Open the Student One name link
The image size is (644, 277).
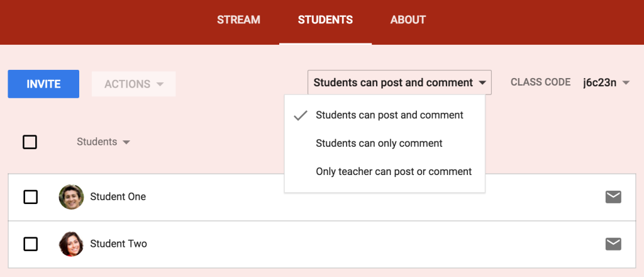(118, 197)
